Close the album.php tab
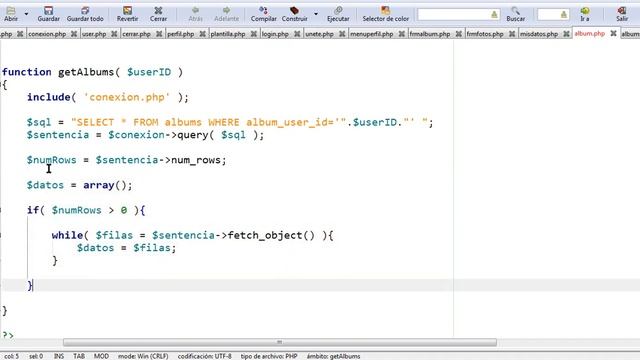Viewport: 640px width, 360px height. [x=613, y=33]
